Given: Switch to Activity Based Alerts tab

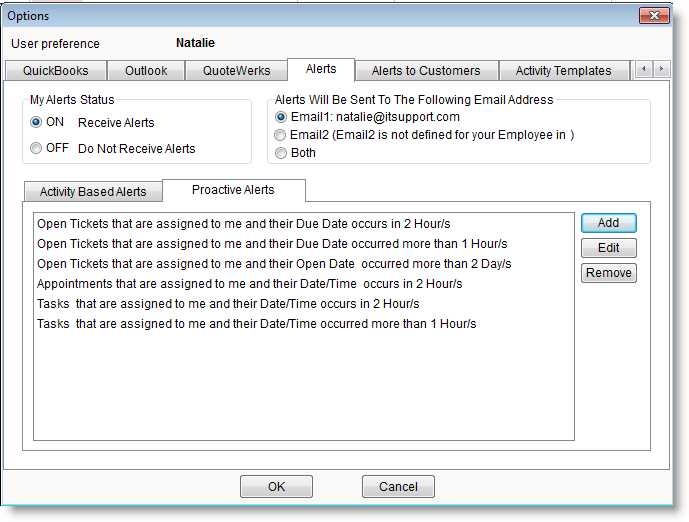Looking at the screenshot, I should [93, 192].
